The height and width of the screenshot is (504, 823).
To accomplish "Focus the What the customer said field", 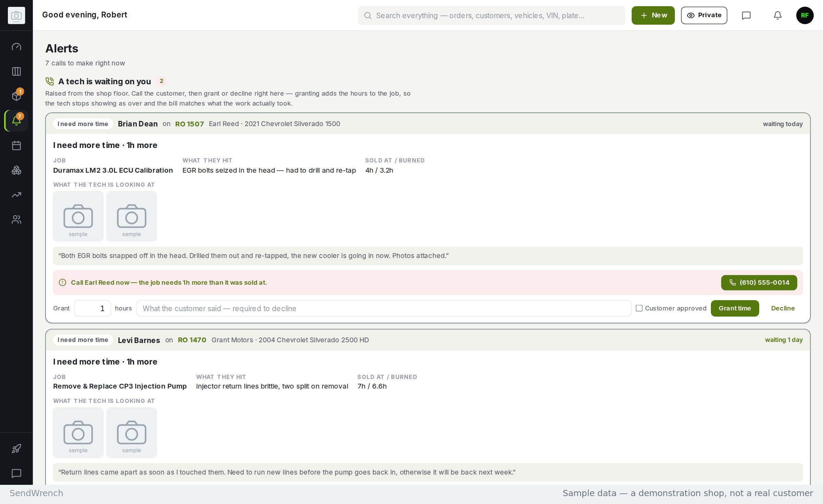I will point(384,308).
